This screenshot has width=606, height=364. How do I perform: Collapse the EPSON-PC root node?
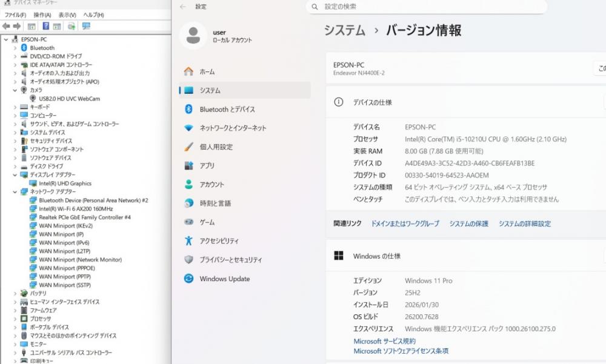tap(6, 39)
